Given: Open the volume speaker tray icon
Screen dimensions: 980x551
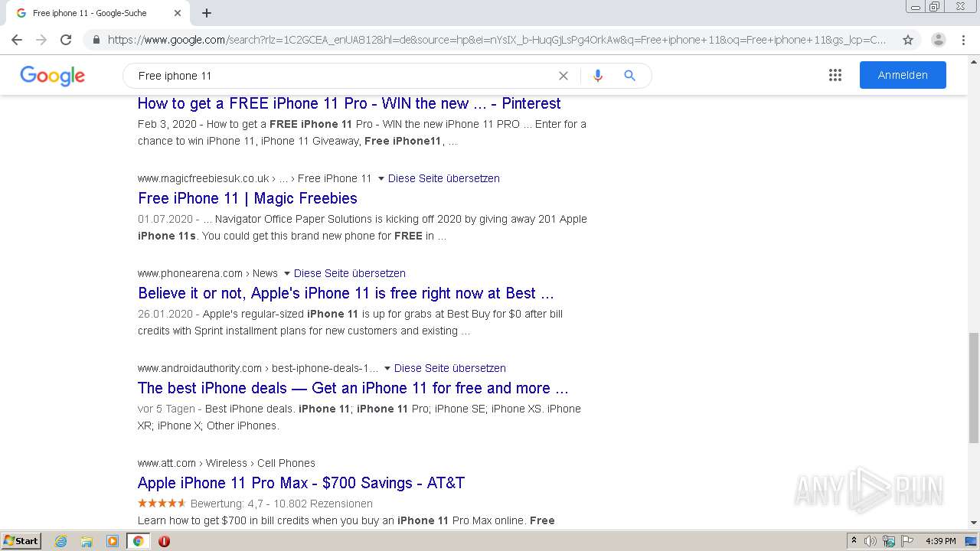Looking at the screenshot, I should coord(871,541).
